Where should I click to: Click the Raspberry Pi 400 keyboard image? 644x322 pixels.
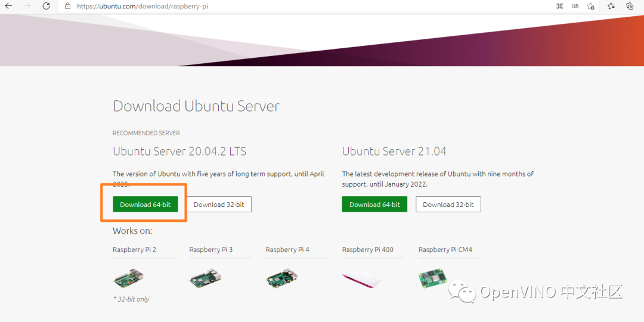point(362,278)
